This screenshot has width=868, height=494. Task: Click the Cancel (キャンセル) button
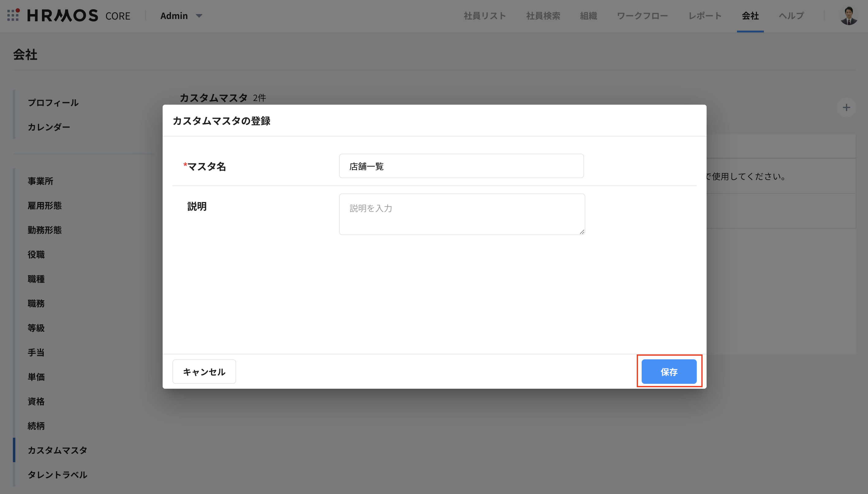[204, 372]
